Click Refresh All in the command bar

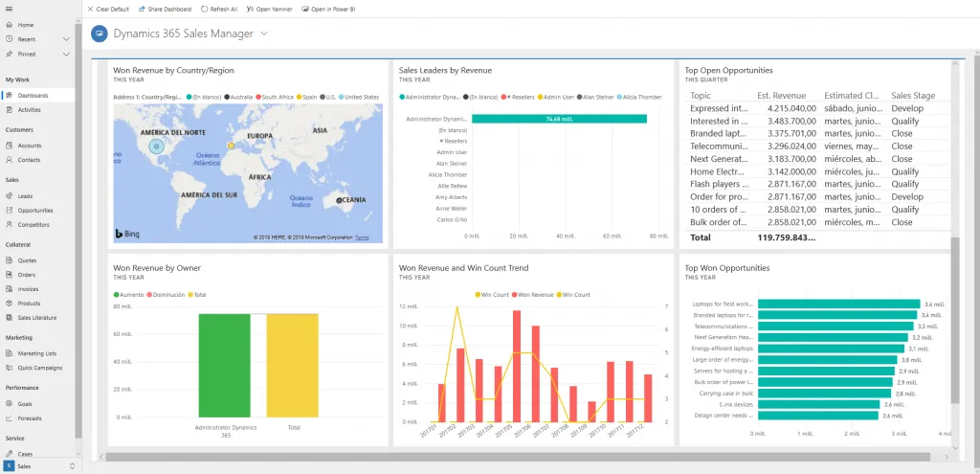(219, 10)
